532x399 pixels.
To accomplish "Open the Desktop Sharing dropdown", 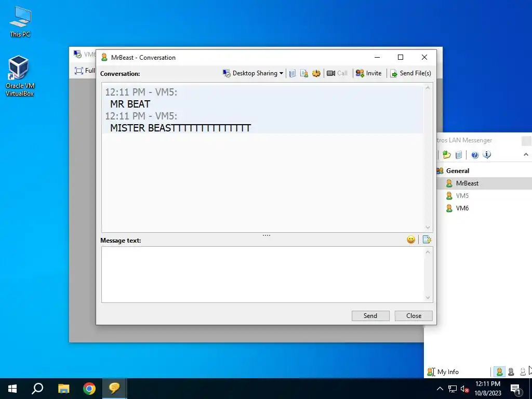I will [253, 73].
